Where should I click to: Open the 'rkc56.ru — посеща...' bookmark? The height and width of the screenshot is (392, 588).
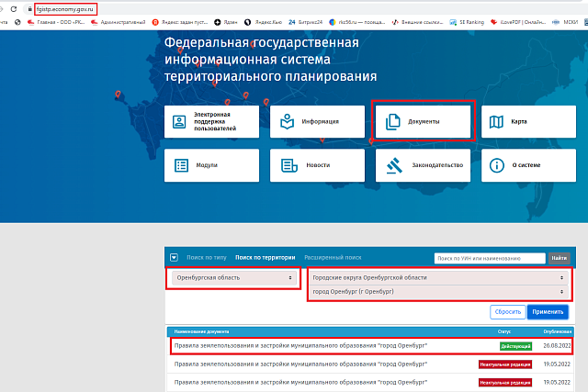pos(357,22)
